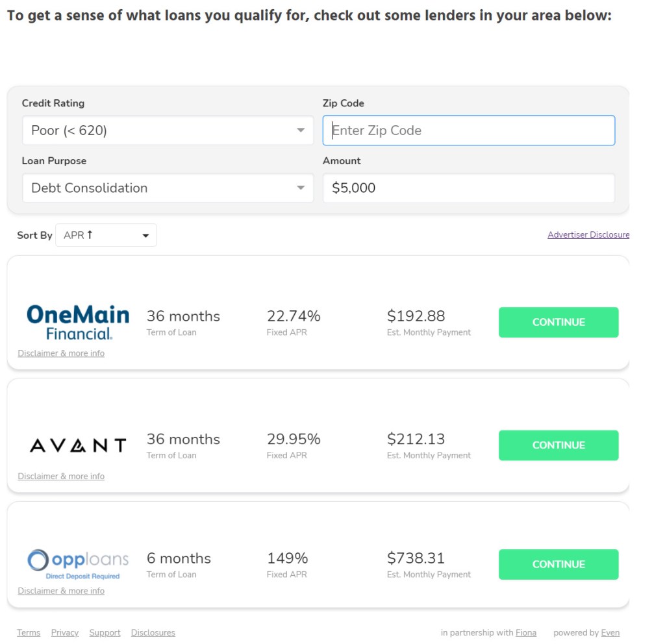Open the Disclosures footer link
665x644 pixels.
153,633
